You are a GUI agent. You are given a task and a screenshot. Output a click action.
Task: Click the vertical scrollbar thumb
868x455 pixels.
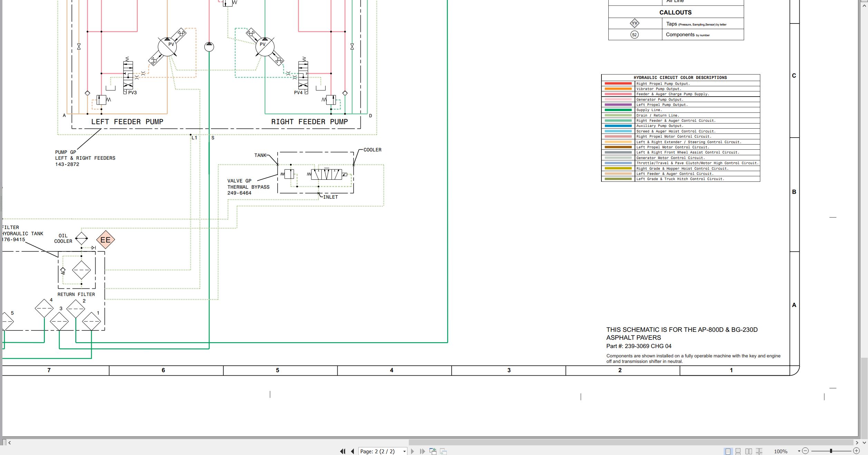coord(864,398)
